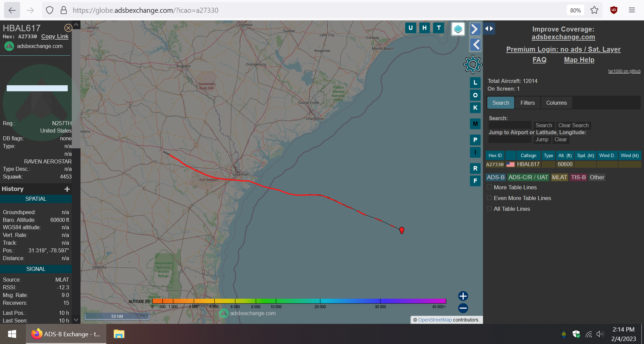Image resolution: width=644 pixels, height=344 pixels.
Task: Enable Even More Table Lines checkbox
Action: (489, 198)
